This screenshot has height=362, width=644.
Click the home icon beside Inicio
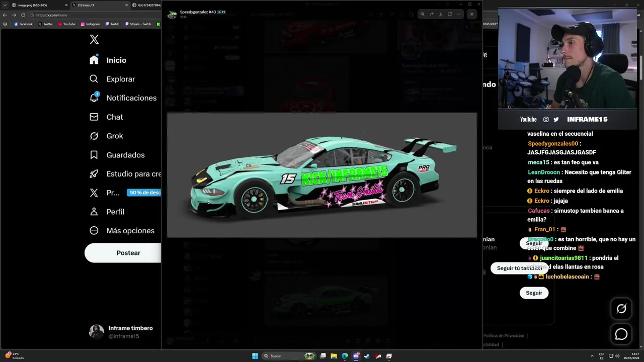click(94, 60)
